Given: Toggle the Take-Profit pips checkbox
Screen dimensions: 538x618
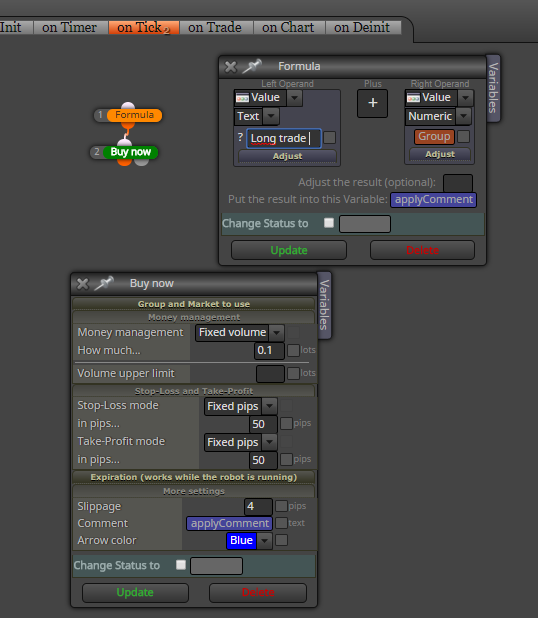Looking at the screenshot, I should [286, 459].
